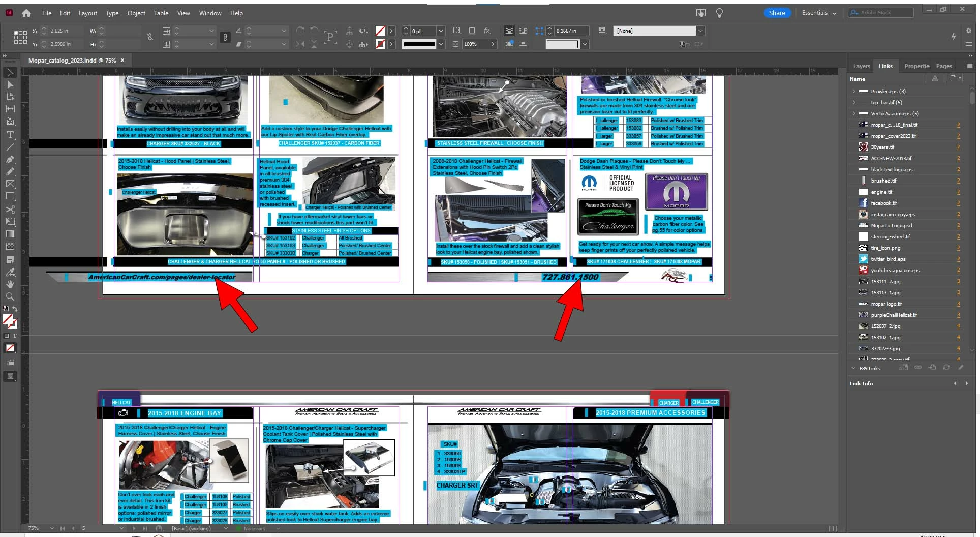The image size is (980, 537).
Task: Select the Gap tool
Action: coord(10,109)
